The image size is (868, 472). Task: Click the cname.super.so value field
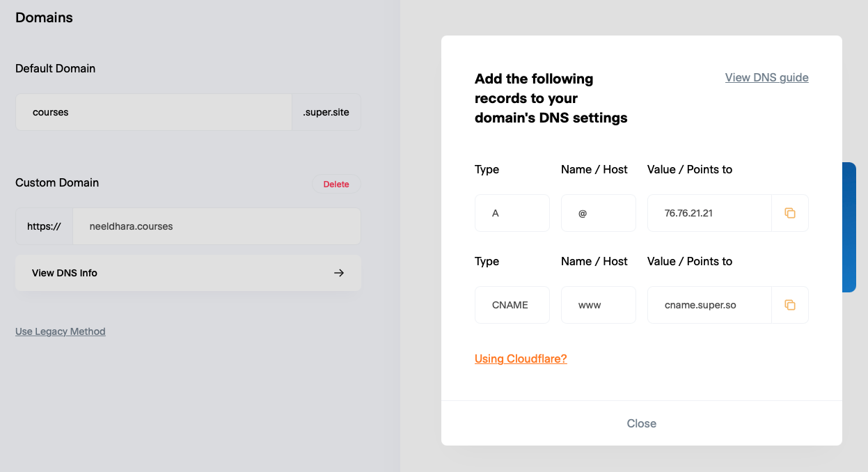[x=709, y=305]
